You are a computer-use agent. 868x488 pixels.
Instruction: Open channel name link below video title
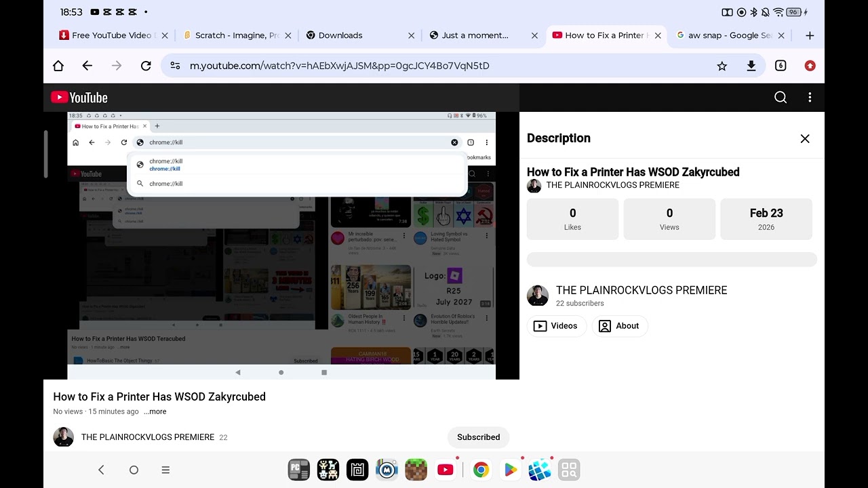click(148, 437)
